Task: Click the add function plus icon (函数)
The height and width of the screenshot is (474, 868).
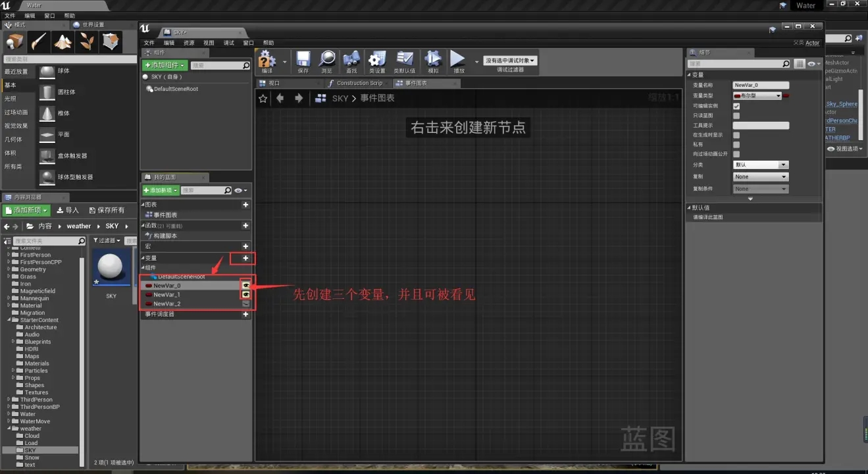Action: [x=245, y=226]
